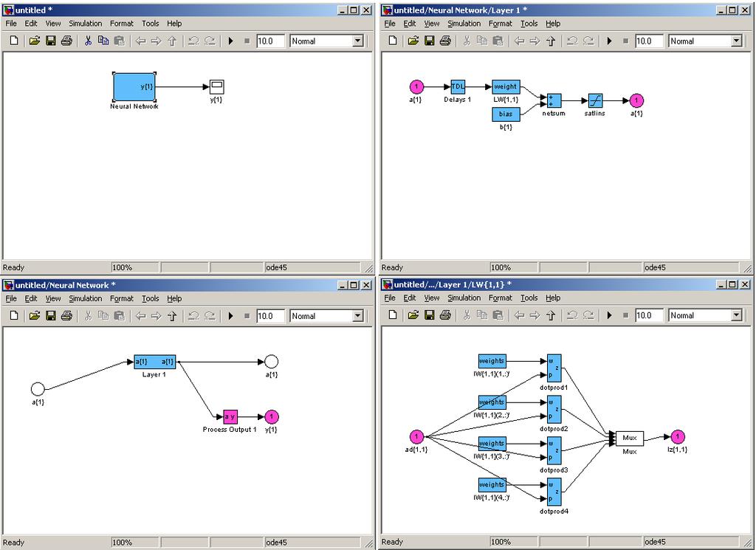Select the weight LW{1,1} block
This screenshot has height=550, width=756.
click(506, 87)
